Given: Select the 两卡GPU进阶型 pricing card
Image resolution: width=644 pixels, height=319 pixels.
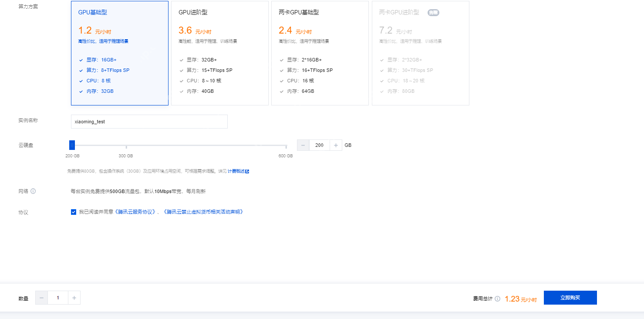Looking at the screenshot, I should [420, 53].
